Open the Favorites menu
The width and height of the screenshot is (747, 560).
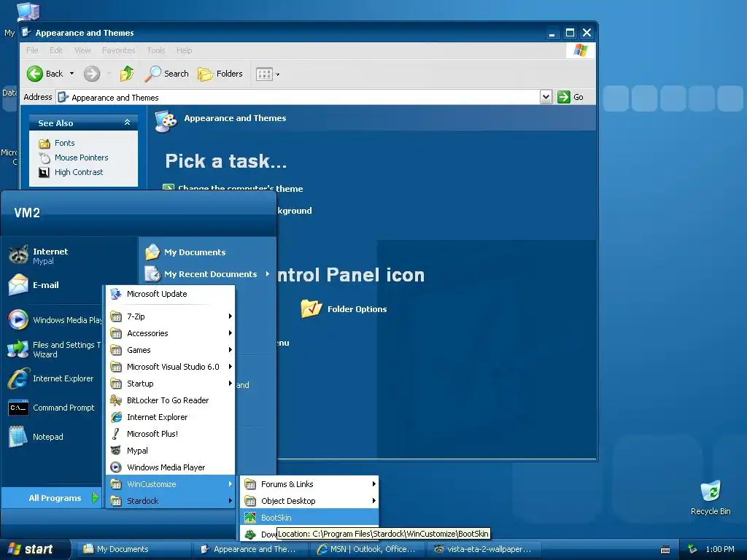pos(118,50)
